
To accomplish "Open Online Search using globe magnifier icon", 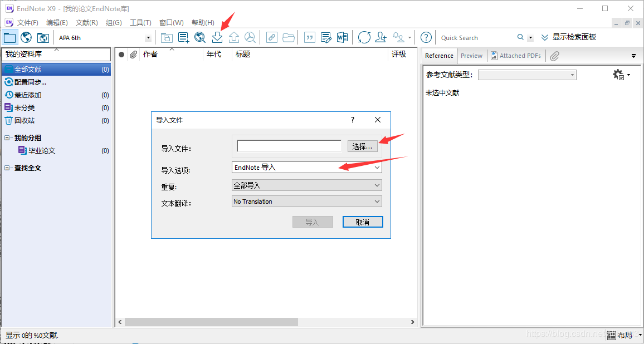I will tap(200, 37).
